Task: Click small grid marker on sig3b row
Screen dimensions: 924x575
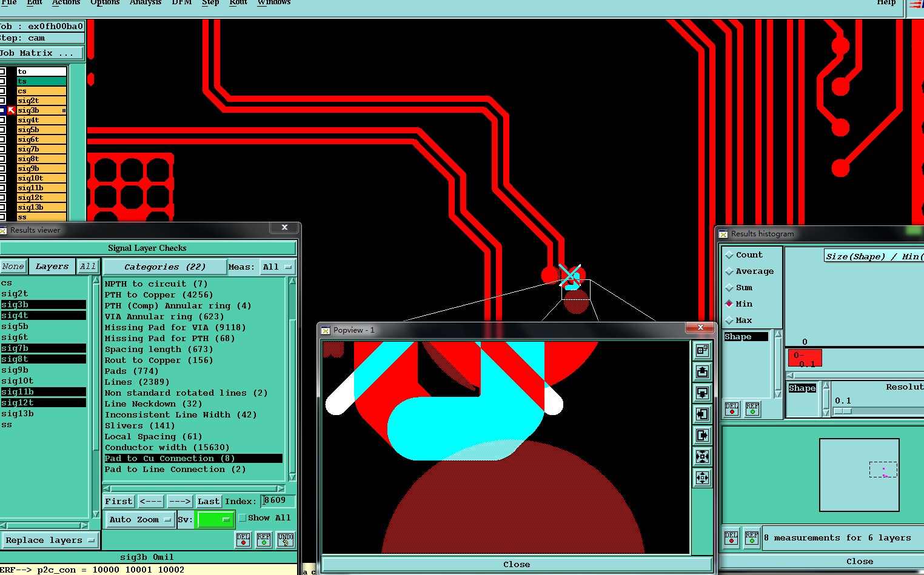Action: point(64,110)
